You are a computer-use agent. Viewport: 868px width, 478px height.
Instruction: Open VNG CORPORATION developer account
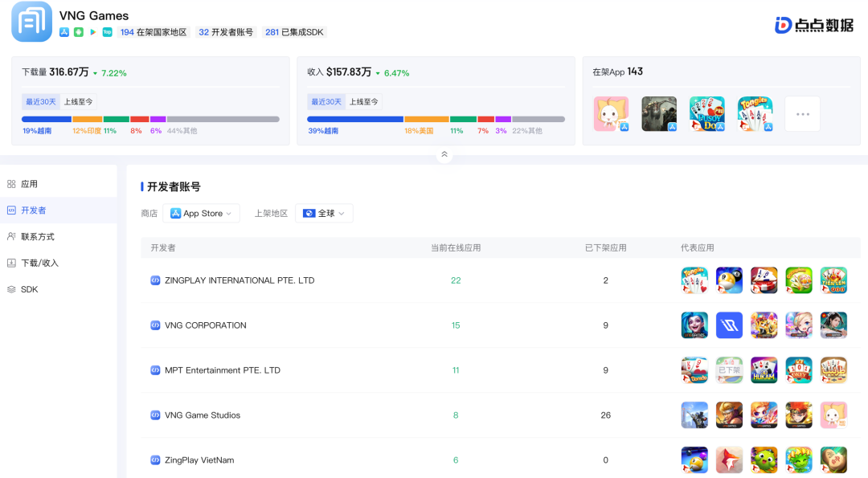click(x=206, y=325)
